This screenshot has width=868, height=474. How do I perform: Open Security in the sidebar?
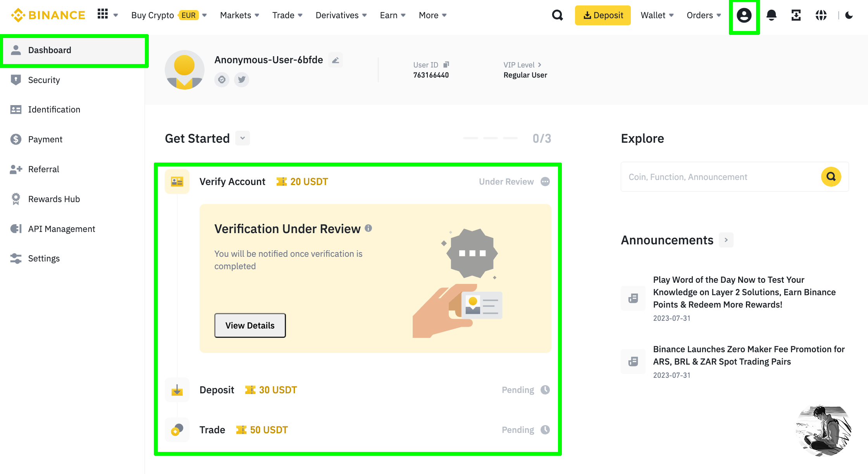tap(44, 80)
